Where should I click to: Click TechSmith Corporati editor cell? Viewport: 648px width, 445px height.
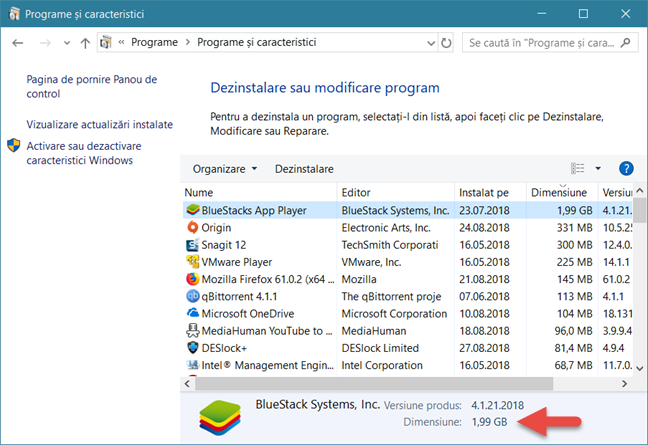(x=390, y=245)
